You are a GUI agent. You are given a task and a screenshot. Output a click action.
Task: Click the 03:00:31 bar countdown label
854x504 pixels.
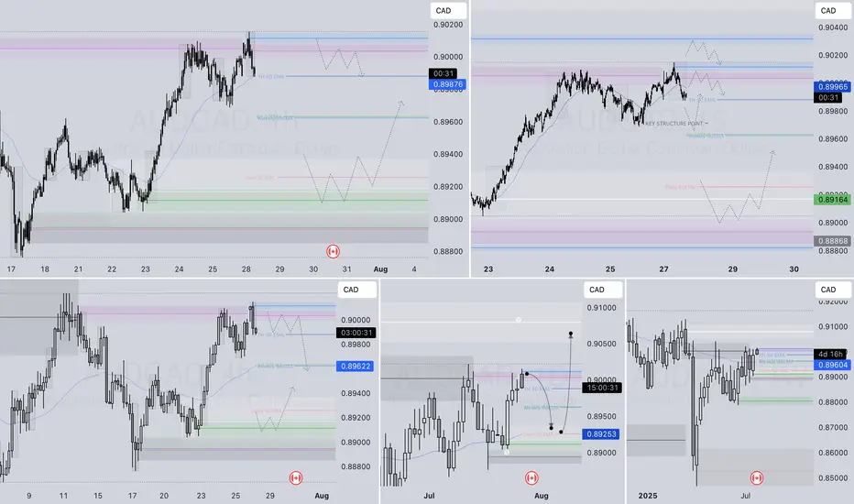tap(356, 333)
